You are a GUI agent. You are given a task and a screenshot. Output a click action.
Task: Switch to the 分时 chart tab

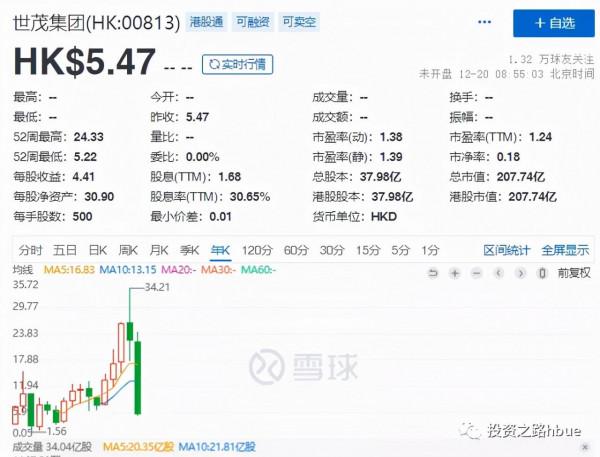pos(30,250)
